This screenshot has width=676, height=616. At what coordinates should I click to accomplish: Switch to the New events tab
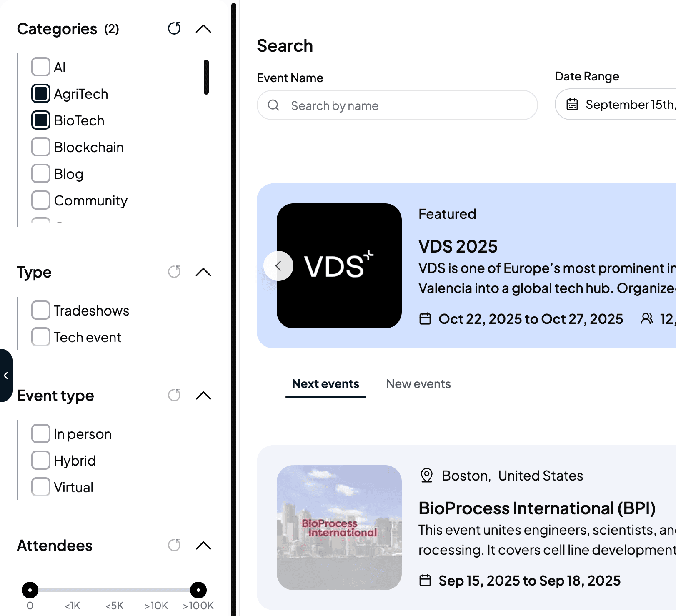coord(418,384)
